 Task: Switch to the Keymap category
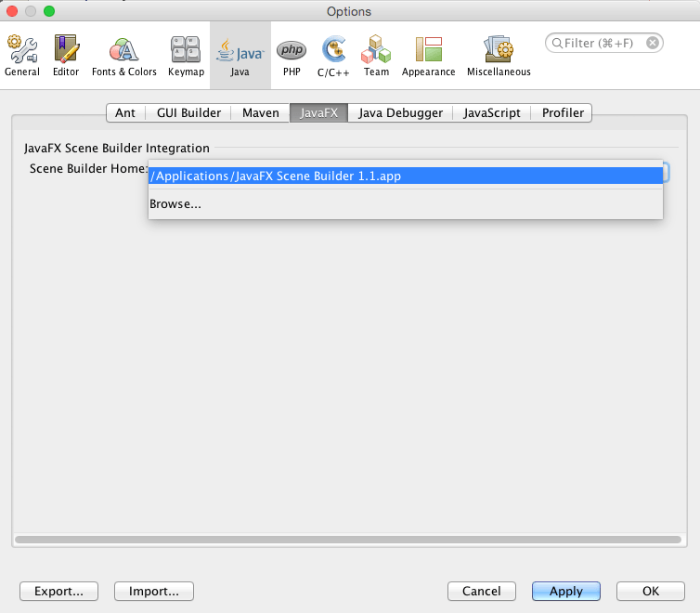(186, 56)
